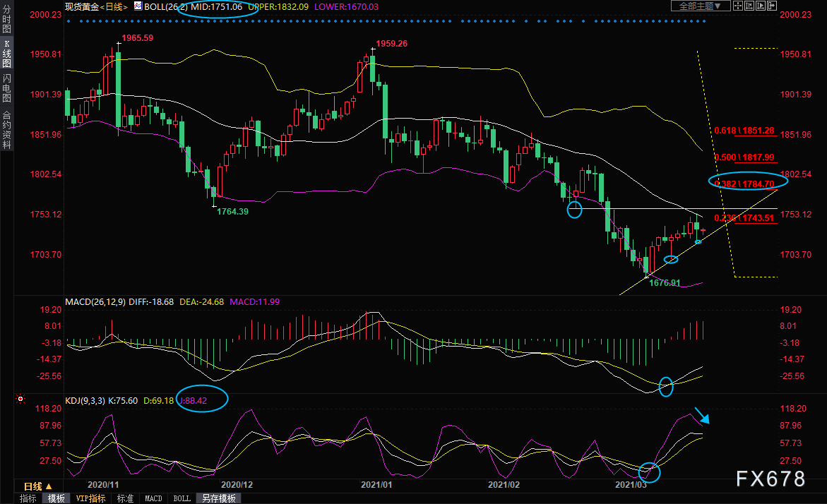The image size is (827, 504).
Task: Open the 合约资料 sidebar tab
Action: [6, 129]
